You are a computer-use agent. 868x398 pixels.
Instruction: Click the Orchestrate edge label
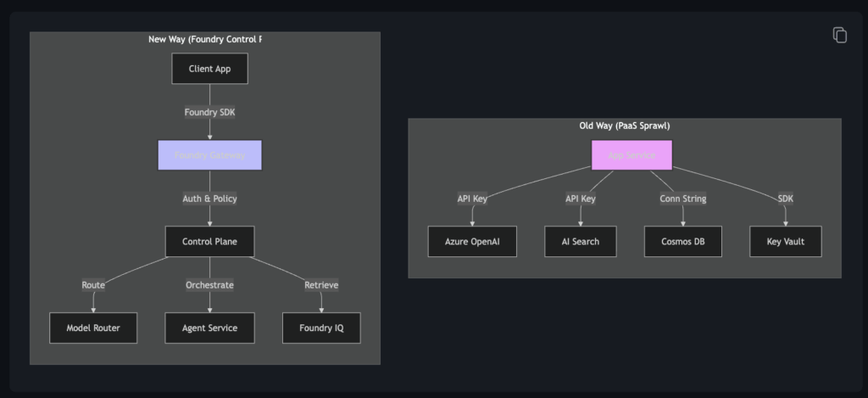(209, 285)
